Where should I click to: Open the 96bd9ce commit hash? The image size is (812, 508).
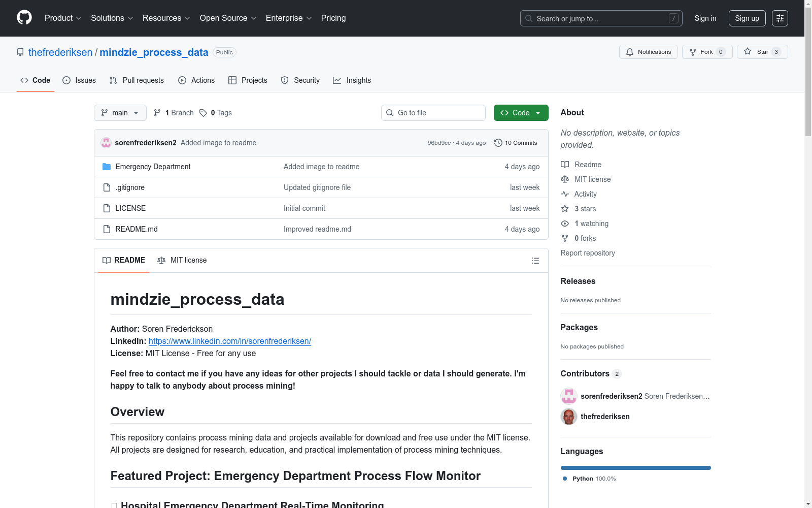point(439,143)
